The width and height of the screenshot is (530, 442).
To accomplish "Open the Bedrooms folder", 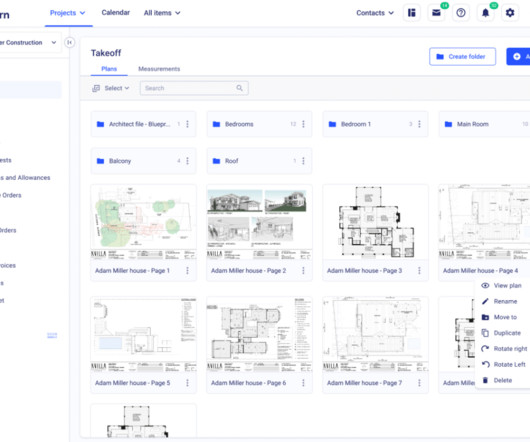I will point(259,124).
